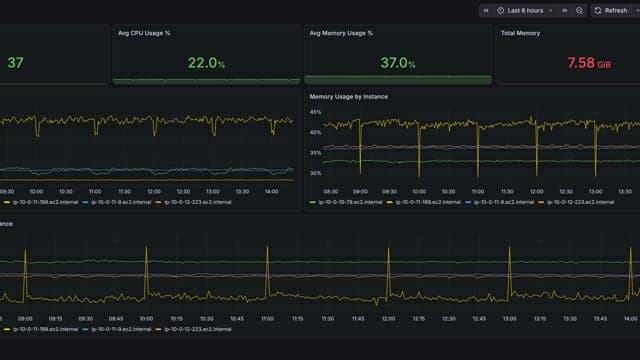Toggle ip-10-0-12-223 series in Memory Usage legend
Image resolution: width=640 pixels, height=360 pixels.
tap(580, 202)
